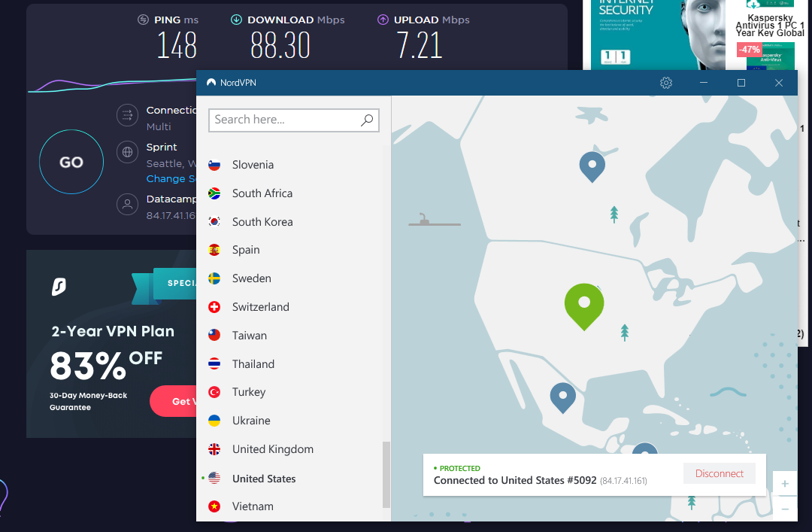Click the Spain flag icon
Screen dimensions: 812x532
[x=214, y=250]
